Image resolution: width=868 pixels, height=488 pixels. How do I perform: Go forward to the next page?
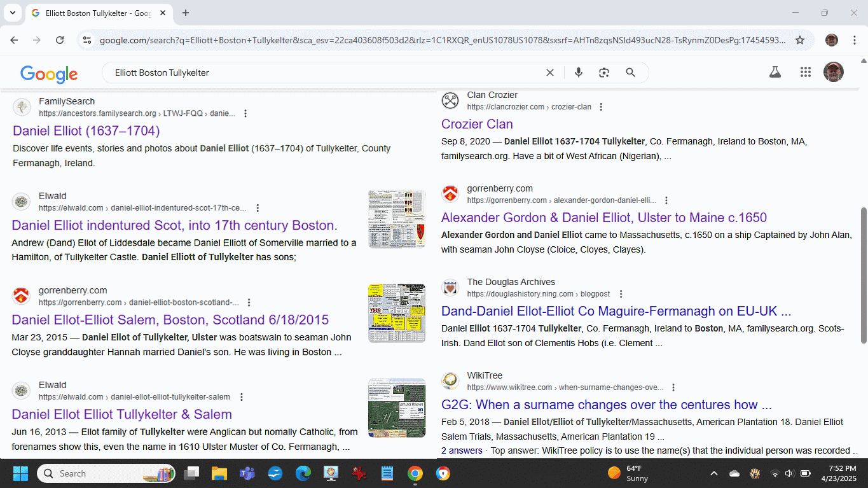pos(37,40)
